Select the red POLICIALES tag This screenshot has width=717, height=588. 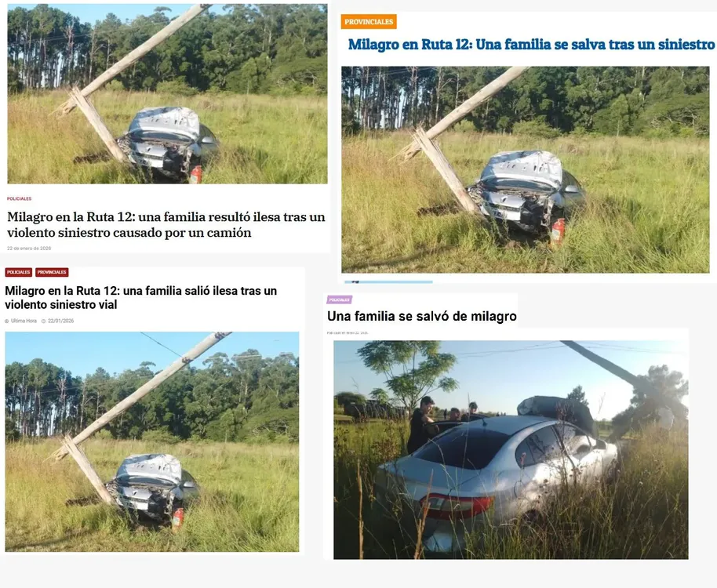coord(18,272)
